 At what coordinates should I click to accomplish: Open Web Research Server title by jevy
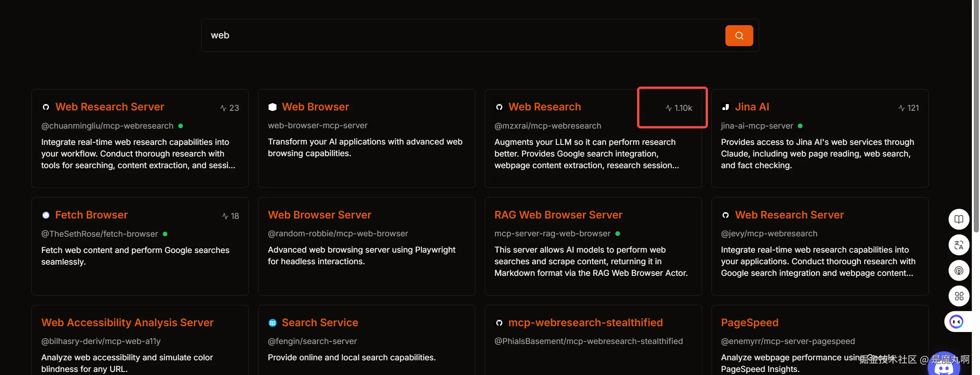pyautogui.click(x=789, y=215)
